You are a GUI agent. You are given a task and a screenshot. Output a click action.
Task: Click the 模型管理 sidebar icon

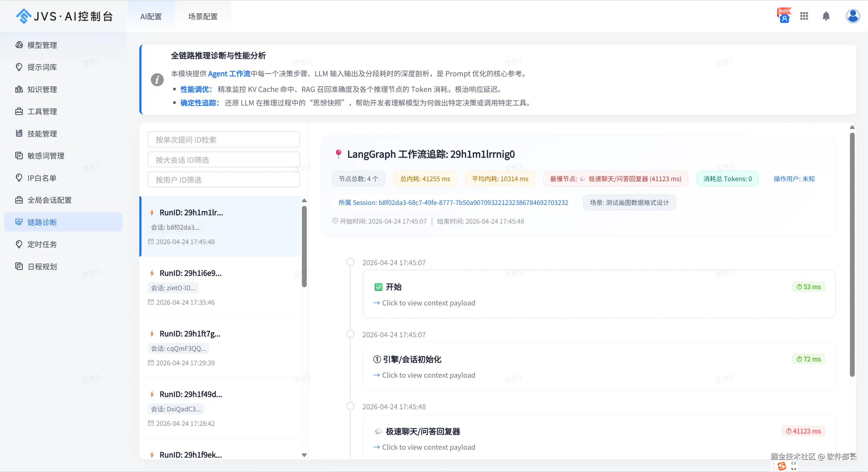(19, 45)
